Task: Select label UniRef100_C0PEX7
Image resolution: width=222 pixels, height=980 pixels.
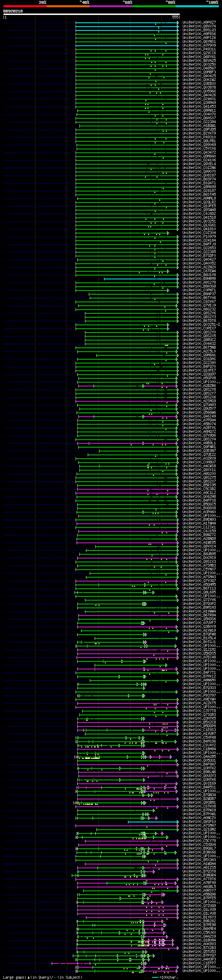Action: pos(199,328)
